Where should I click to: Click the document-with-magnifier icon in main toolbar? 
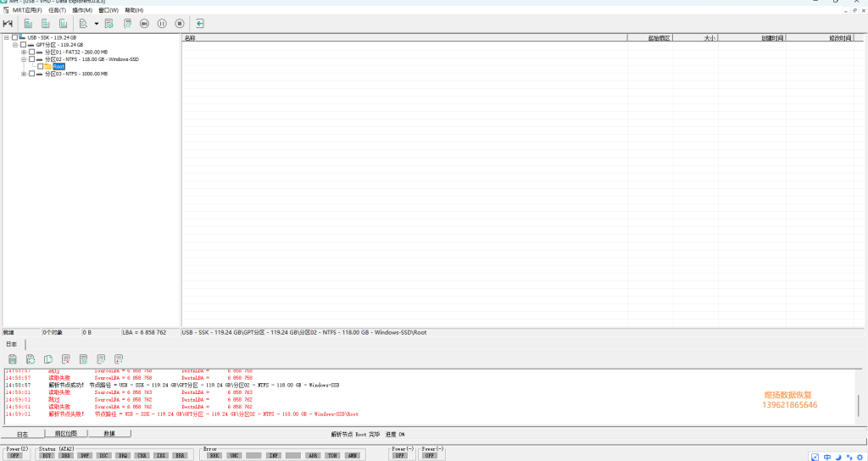click(127, 23)
